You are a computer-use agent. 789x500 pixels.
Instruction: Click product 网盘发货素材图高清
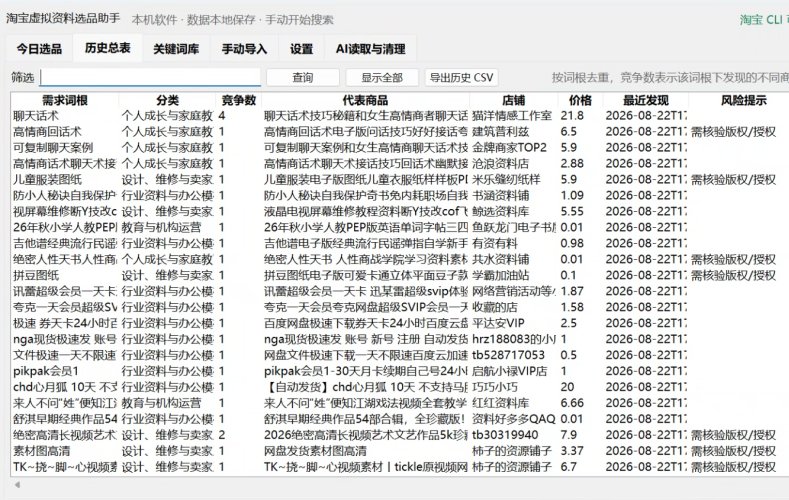[315, 451]
